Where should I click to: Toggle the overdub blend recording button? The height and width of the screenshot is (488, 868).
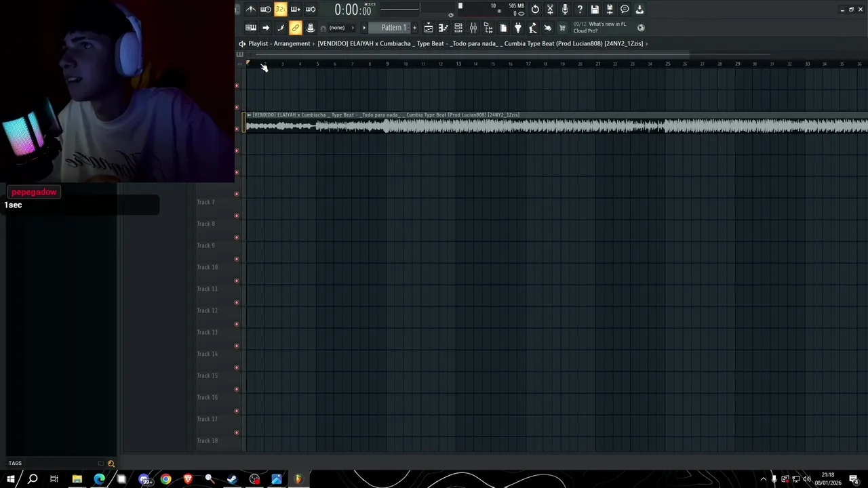pos(296,9)
